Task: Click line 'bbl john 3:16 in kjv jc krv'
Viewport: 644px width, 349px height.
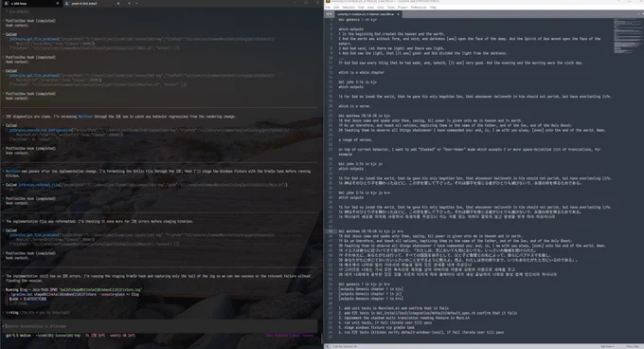Action: pos(364,193)
